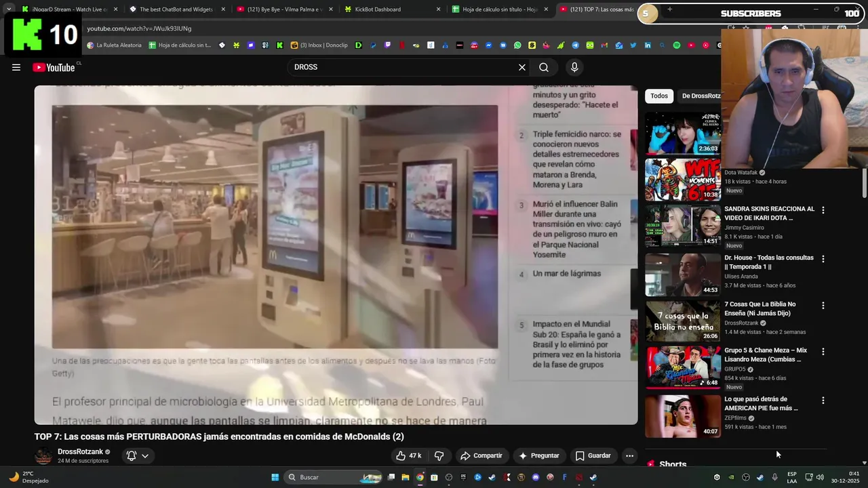Open Hoja de cálculo bookmark

click(180, 45)
